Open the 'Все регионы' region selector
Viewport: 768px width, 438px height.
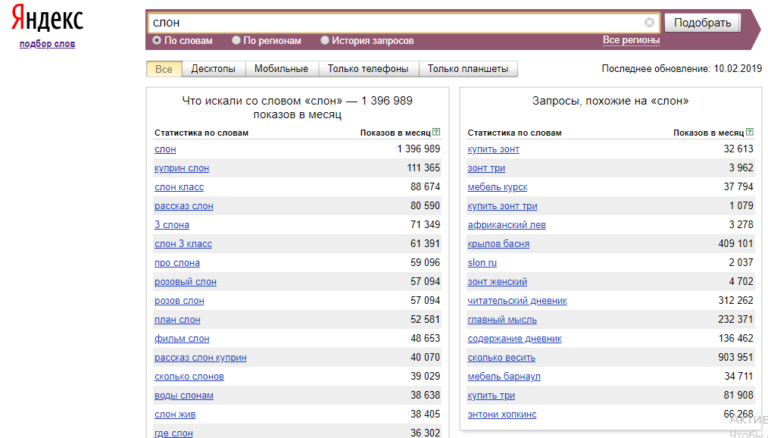[x=631, y=40]
